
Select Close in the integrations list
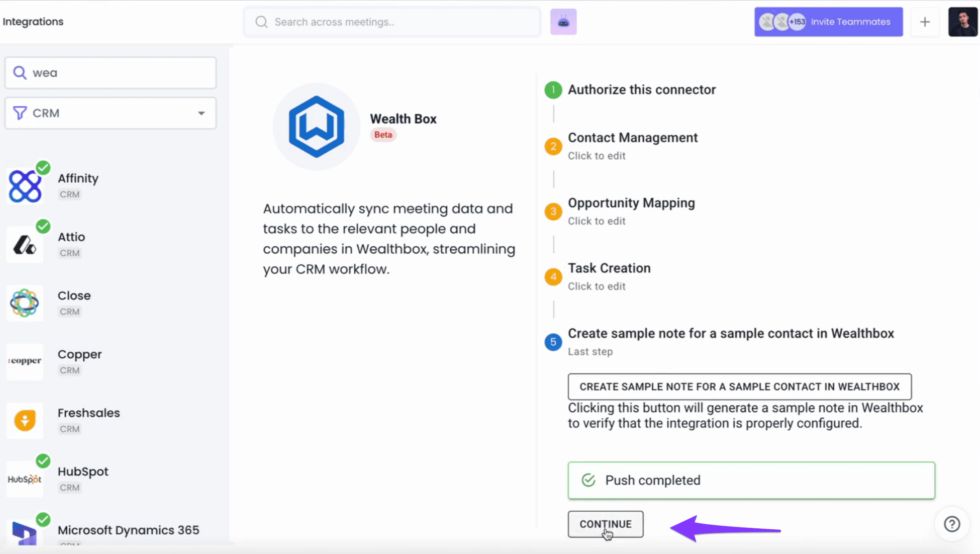pos(74,295)
